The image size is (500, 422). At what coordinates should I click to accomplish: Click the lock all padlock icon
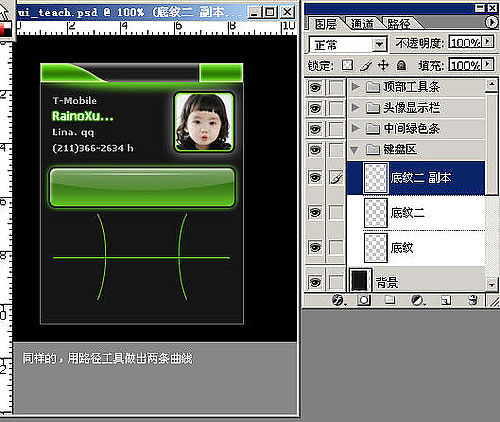pos(401,65)
